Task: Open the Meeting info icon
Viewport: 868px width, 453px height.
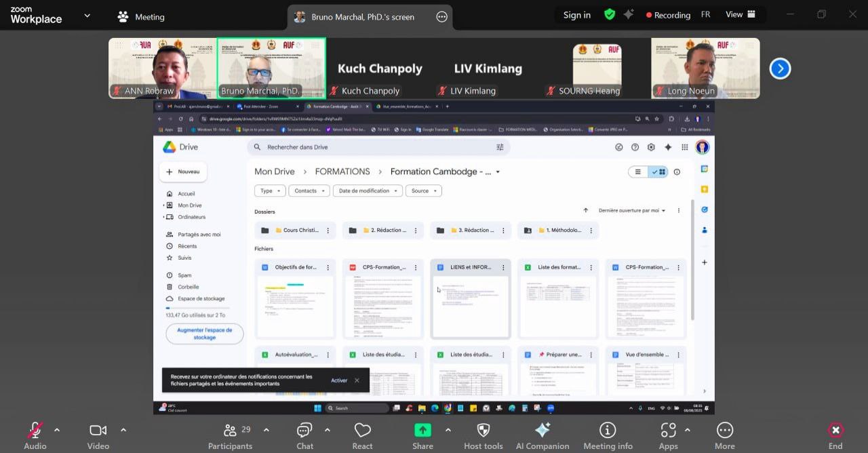Action: click(608, 431)
